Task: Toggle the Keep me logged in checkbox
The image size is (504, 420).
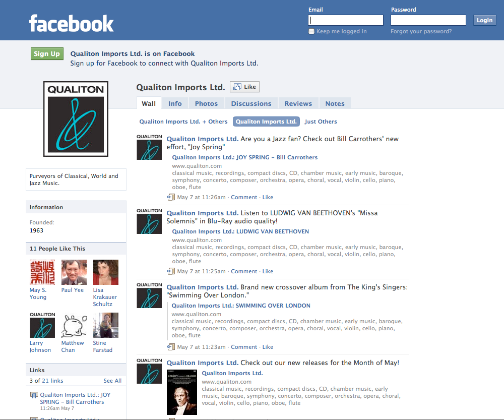Action: click(x=311, y=31)
